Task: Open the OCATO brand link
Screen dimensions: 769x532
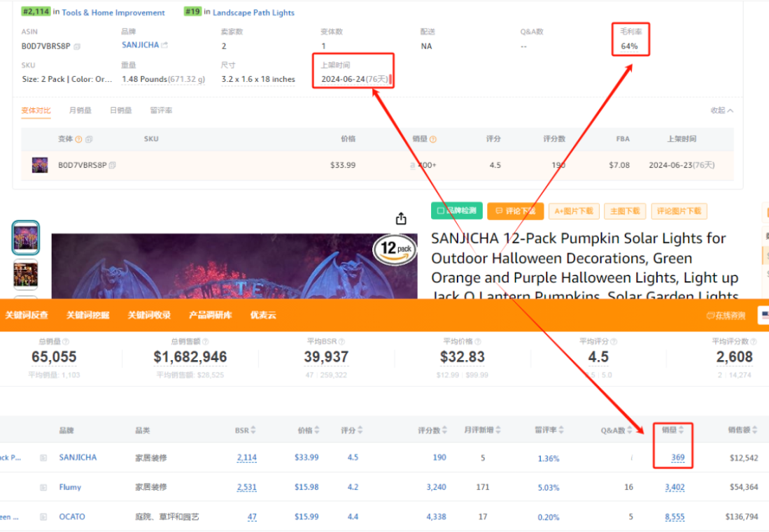Action: pyautogui.click(x=72, y=517)
